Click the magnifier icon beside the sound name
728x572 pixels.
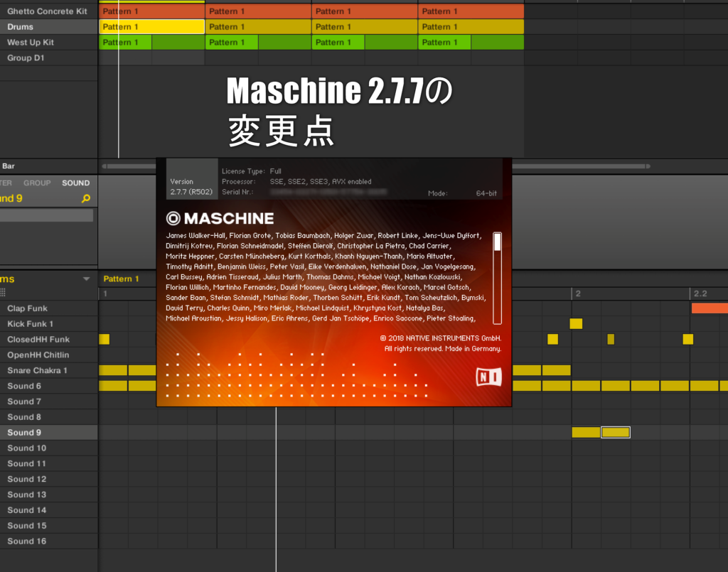click(86, 199)
